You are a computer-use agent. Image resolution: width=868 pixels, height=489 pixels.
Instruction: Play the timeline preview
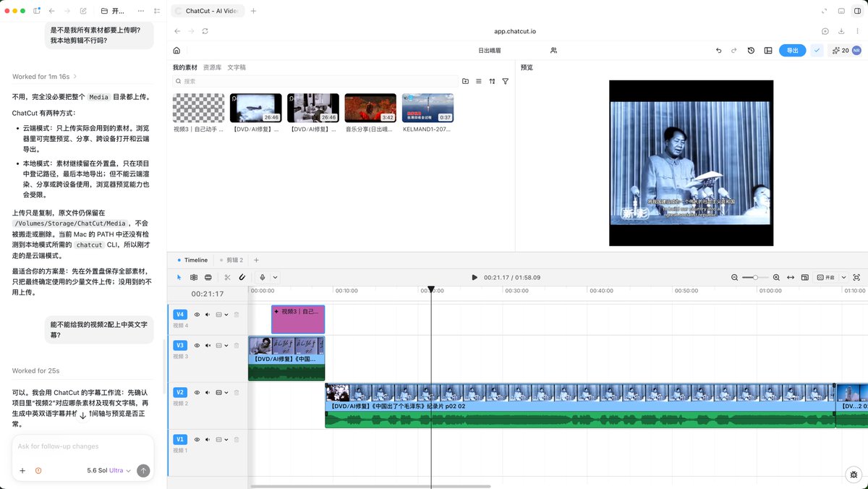pyautogui.click(x=475, y=277)
